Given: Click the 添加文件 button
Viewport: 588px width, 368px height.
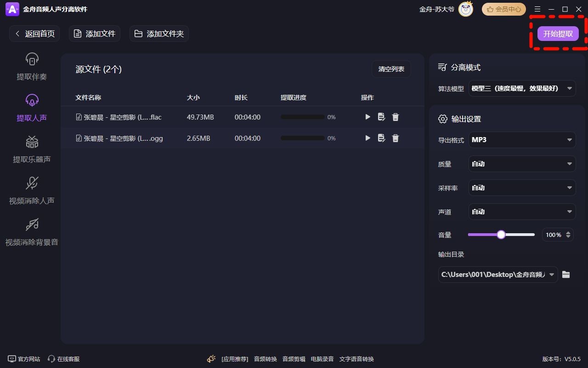Looking at the screenshot, I should 95,34.
